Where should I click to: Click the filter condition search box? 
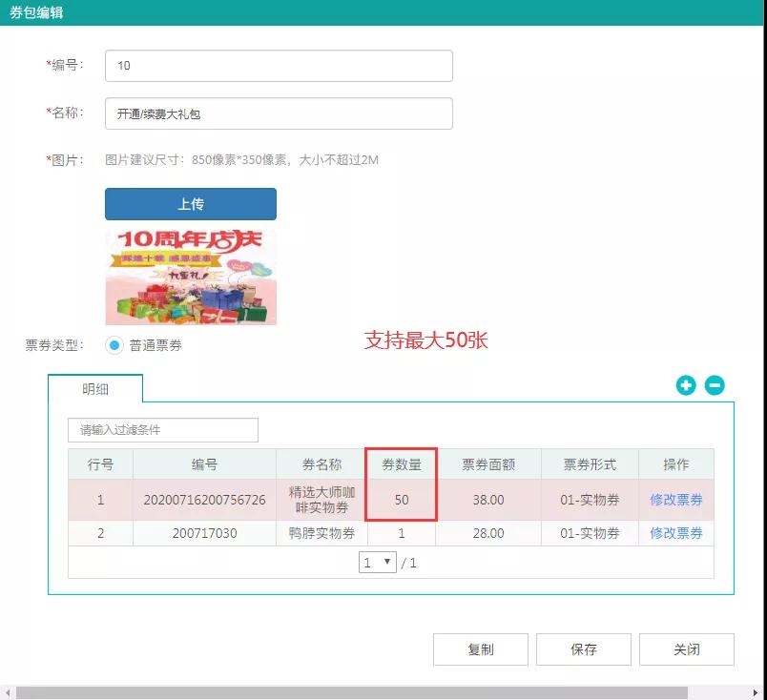(x=163, y=430)
